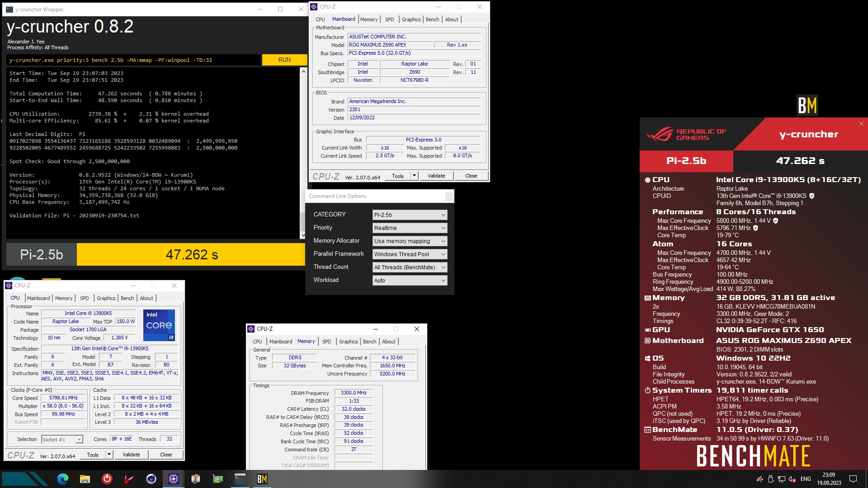Click the BIOS Version 2301 field
The width and height of the screenshot is (868, 488).
pos(414,110)
